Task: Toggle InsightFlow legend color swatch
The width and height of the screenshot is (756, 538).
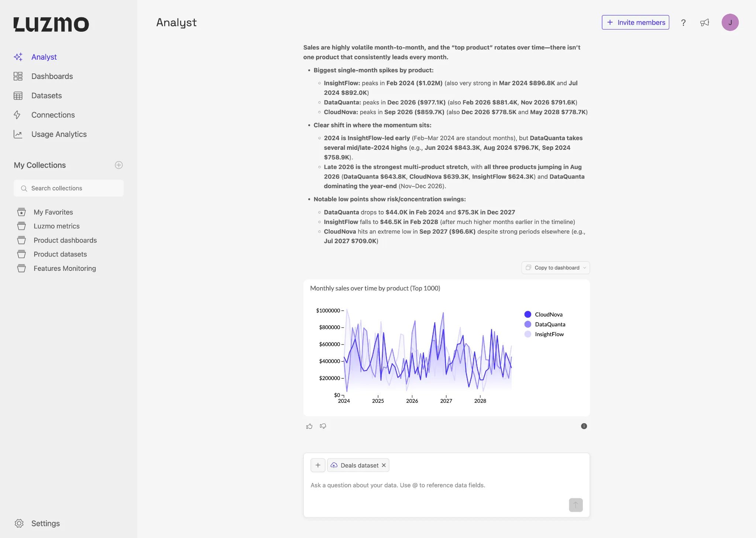Action: point(528,334)
